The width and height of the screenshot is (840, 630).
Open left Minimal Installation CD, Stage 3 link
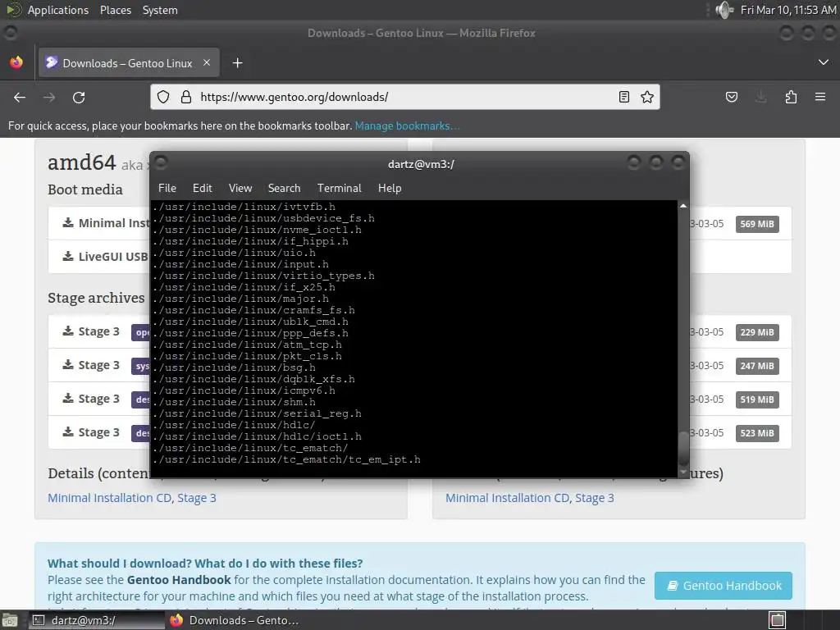132,498
